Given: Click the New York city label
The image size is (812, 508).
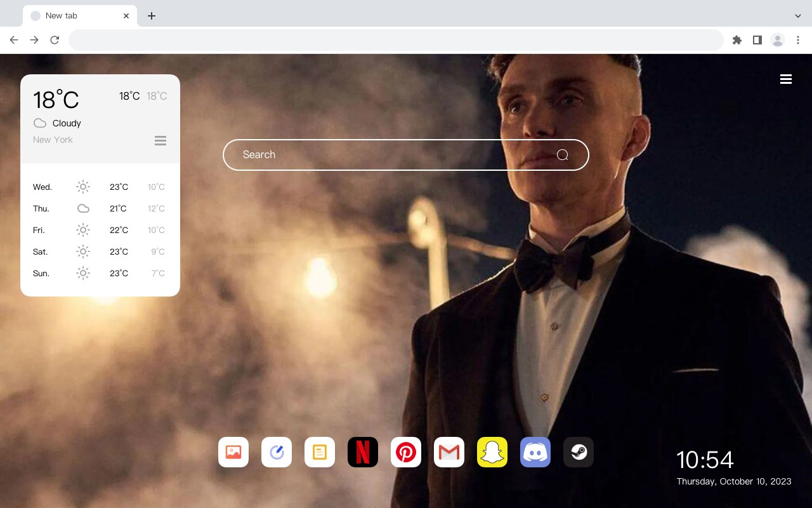Looking at the screenshot, I should (53, 140).
